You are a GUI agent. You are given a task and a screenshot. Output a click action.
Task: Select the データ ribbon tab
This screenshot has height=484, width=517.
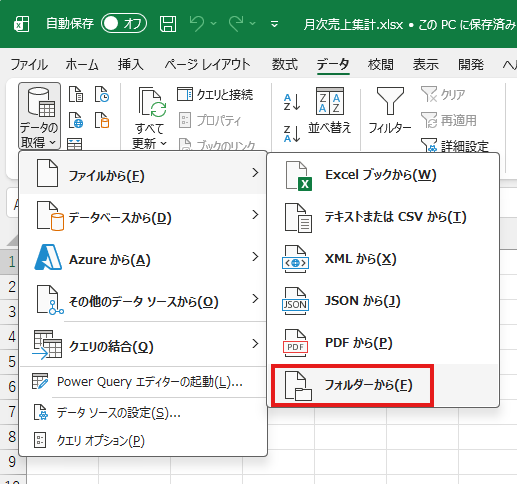(x=333, y=64)
